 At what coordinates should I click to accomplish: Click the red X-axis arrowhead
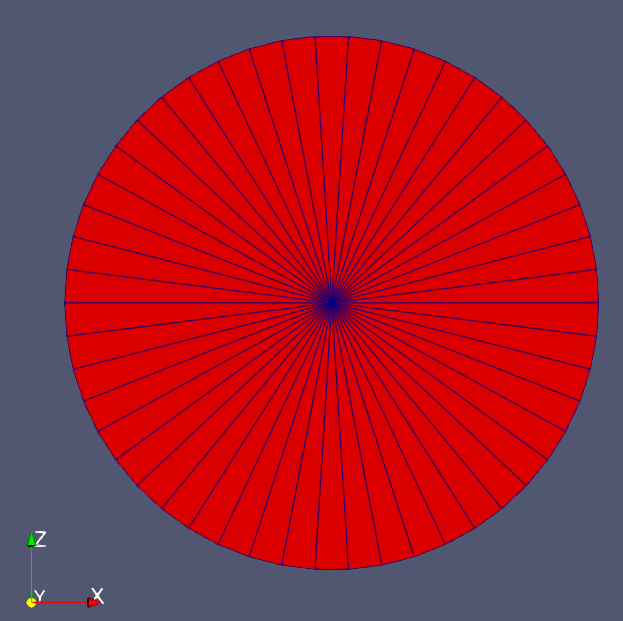[x=92, y=602]
